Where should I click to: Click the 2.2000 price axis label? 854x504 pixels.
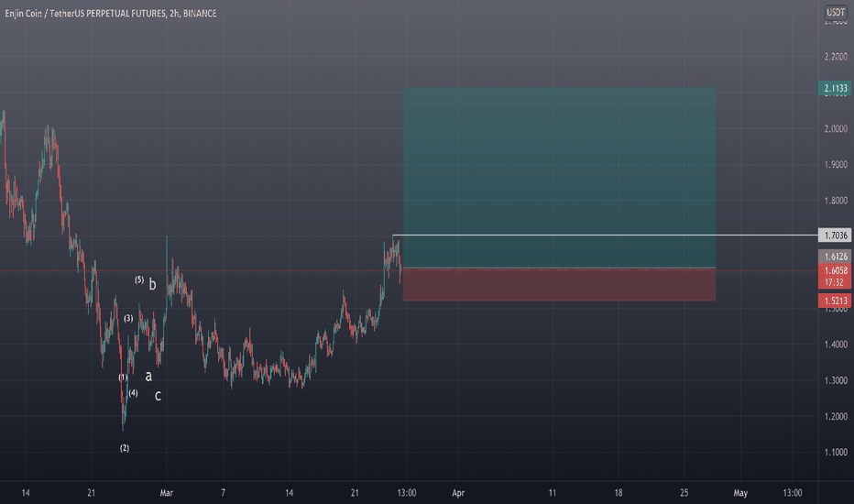836,57
